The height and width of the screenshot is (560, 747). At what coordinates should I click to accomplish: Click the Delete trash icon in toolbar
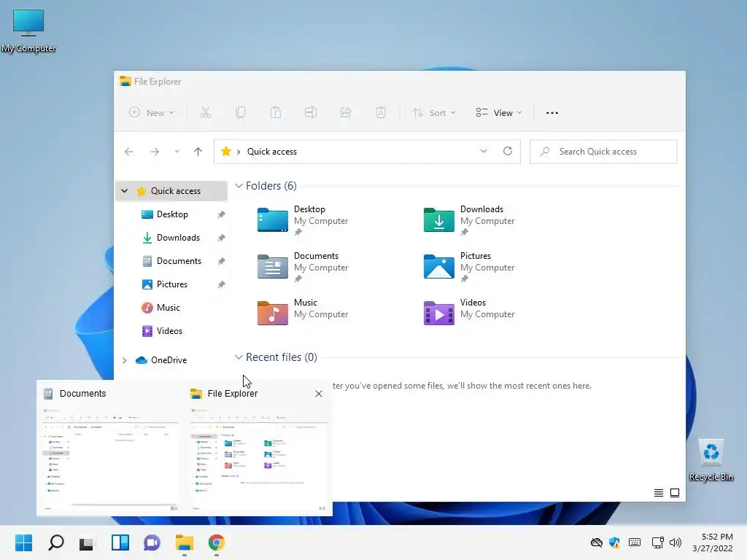[x=381, y=113]
